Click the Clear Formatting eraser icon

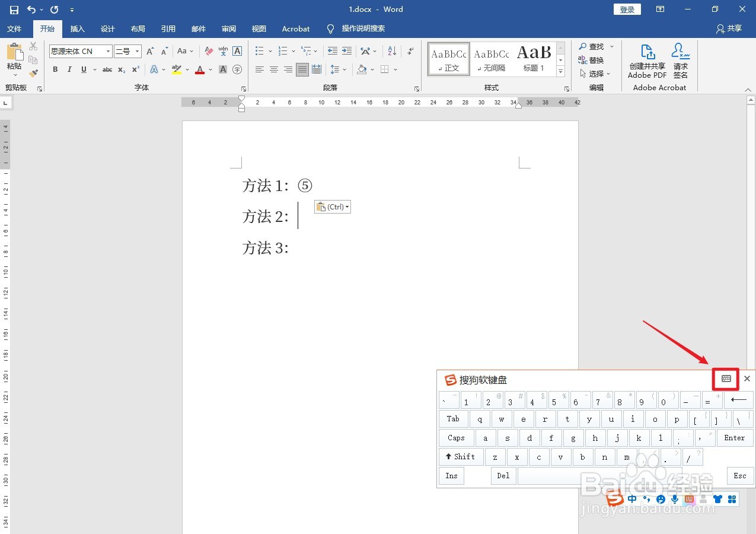tap(209, 52)
